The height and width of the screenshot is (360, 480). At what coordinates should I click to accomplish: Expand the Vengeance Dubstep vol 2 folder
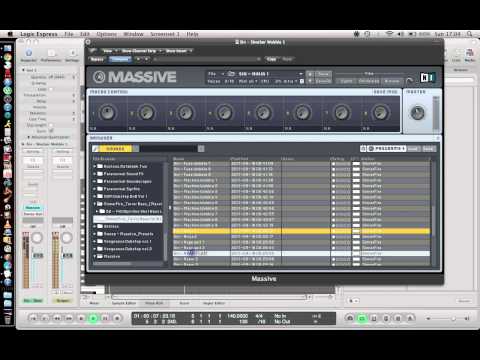coord(95,249)
